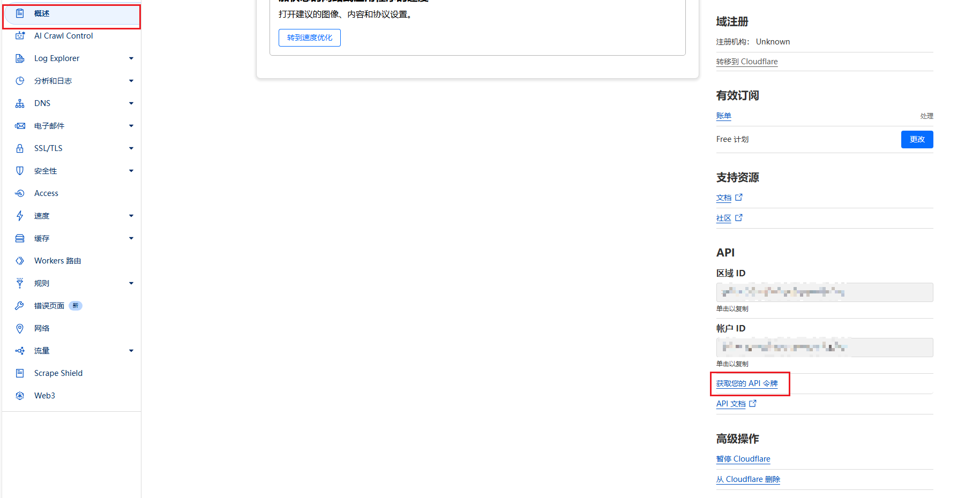980x498 pixels.
Task: Click the 区域 ID field to copy
Action: coord(824,292)
